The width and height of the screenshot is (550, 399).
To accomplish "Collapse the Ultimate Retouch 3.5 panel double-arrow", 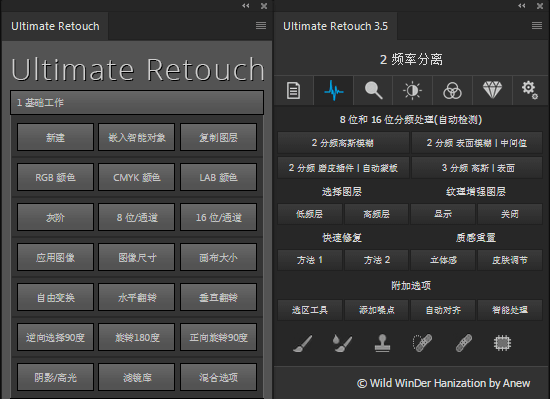I will coord(522,6).
